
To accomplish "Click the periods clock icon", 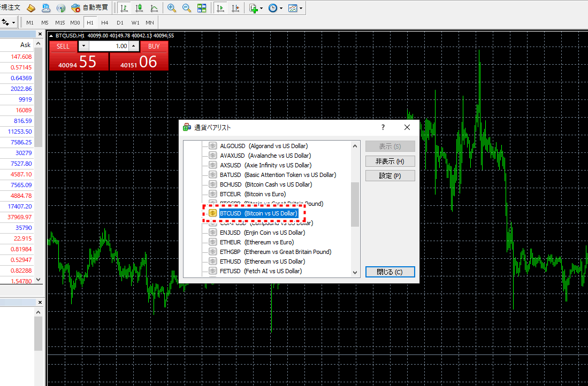I will pos(273,8).
